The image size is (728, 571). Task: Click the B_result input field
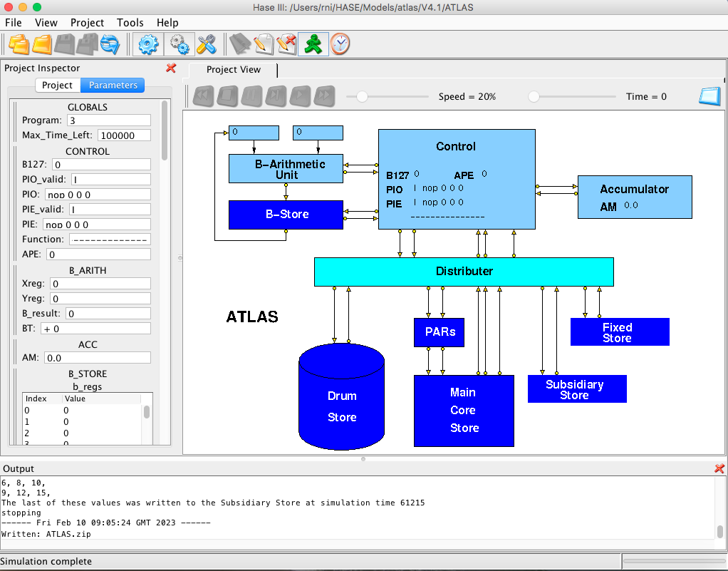tap(108, 313)
